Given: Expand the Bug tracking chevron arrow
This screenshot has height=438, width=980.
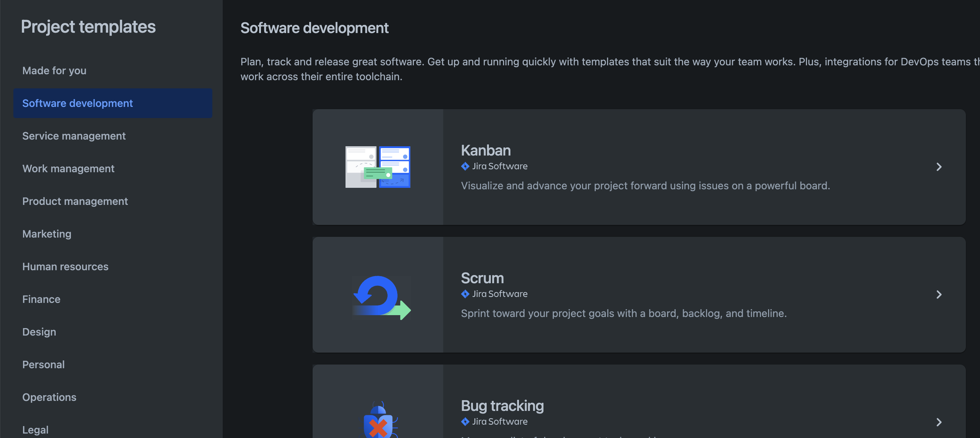Looking at the screenshot, I should [x=938, y=422].
